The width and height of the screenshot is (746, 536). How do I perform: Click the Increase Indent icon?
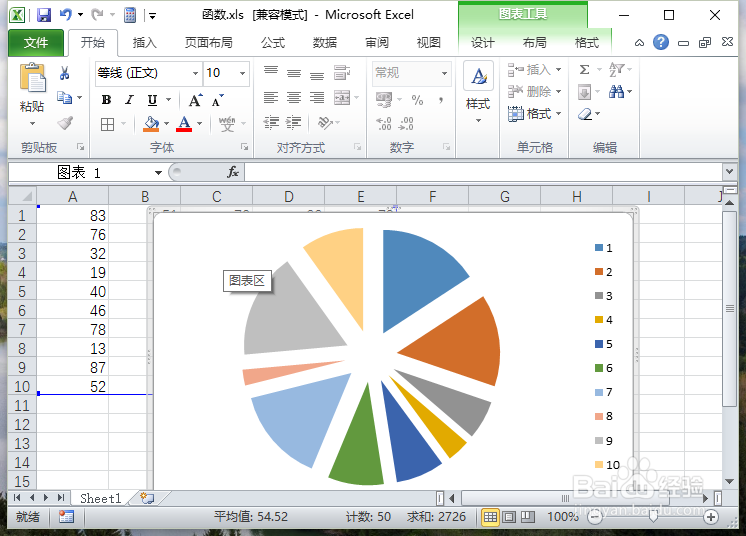click(x=294, y=123)
